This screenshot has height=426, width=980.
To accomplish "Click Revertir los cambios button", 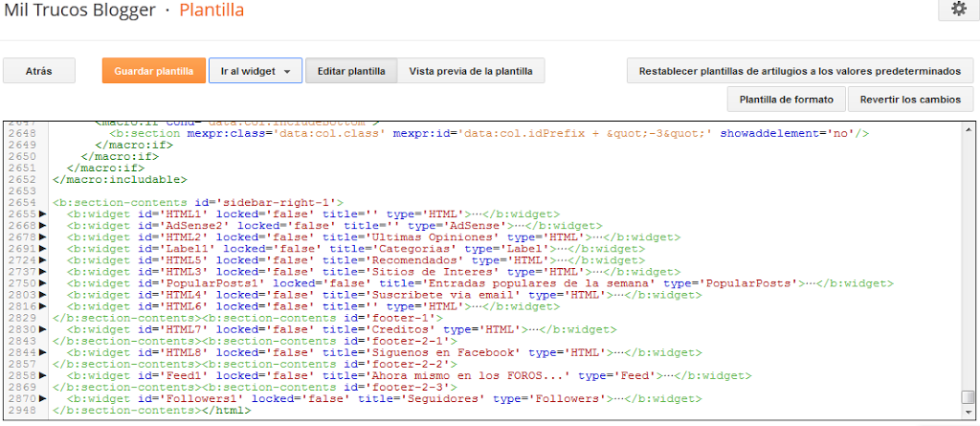I will coord(910,99).
